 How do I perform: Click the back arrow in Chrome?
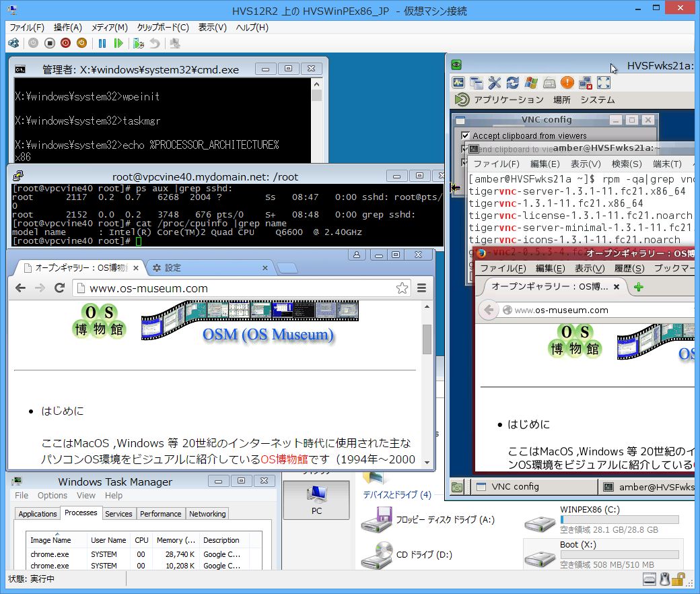click(21, 288)
